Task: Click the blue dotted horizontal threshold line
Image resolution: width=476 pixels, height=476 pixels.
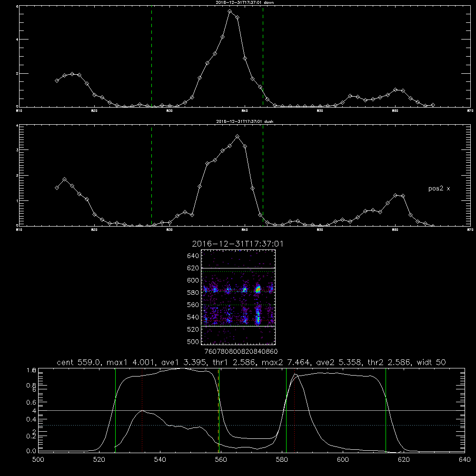Action: pos(251,425)
